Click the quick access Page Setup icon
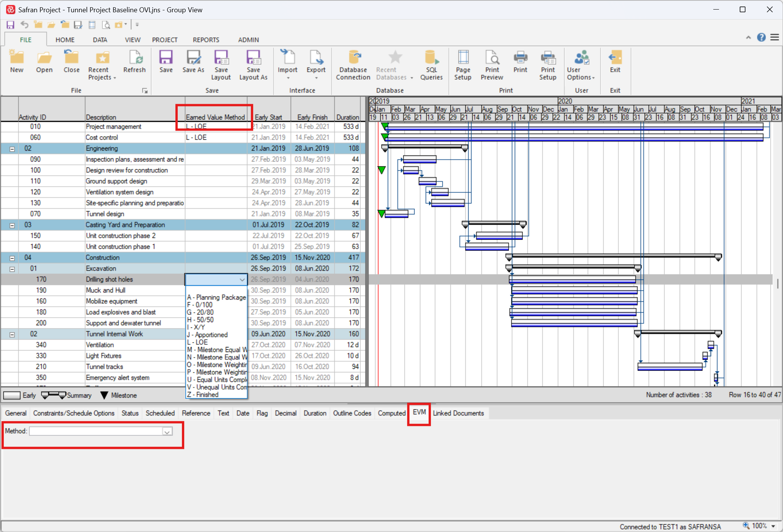The width and height of the screenshot is (783, 532). tap(92, 25)
